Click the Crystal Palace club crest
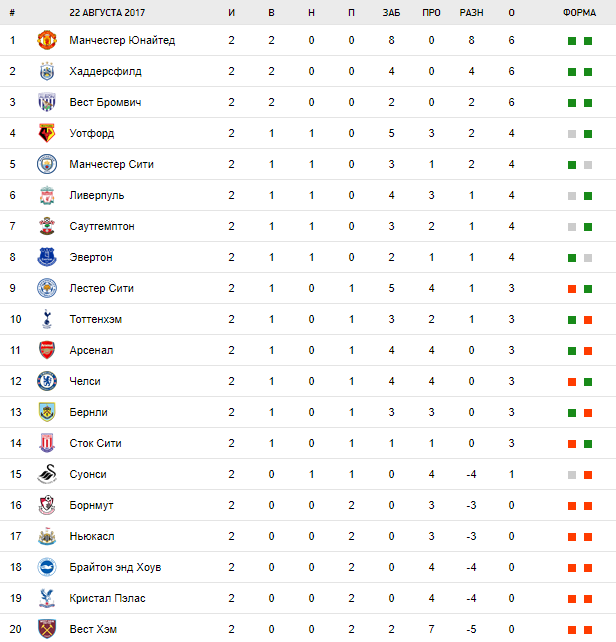 pyautogui.click(x=47, y=598)
